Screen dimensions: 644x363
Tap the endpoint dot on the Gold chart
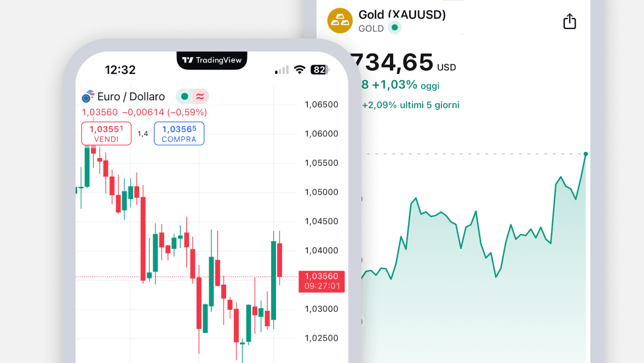[x=585, y=154]
